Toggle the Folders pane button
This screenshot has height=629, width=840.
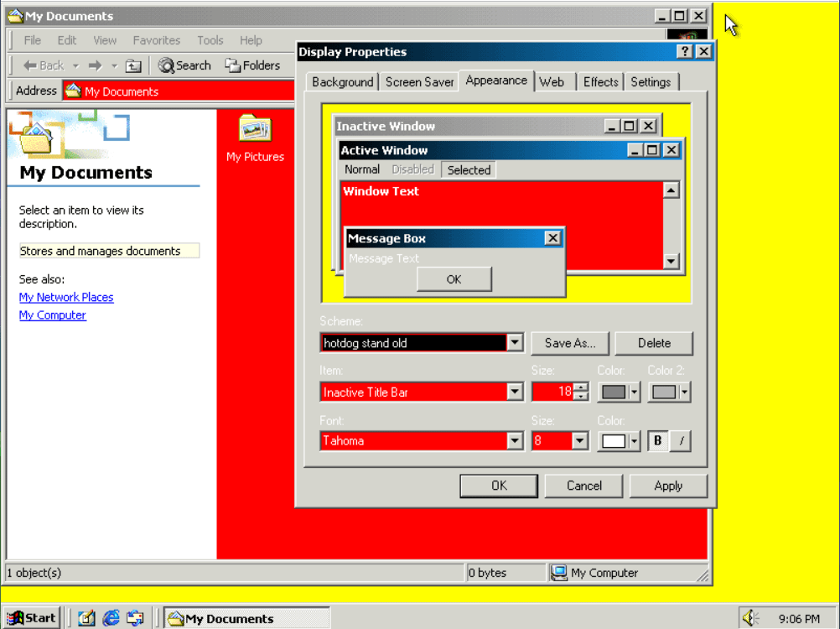click(x=252, y=65)
